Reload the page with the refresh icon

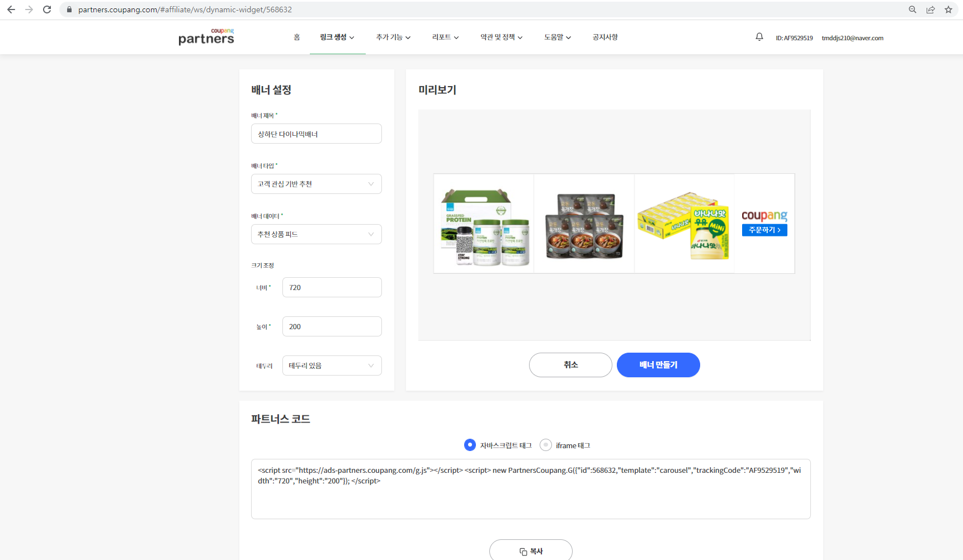(47, 10)
